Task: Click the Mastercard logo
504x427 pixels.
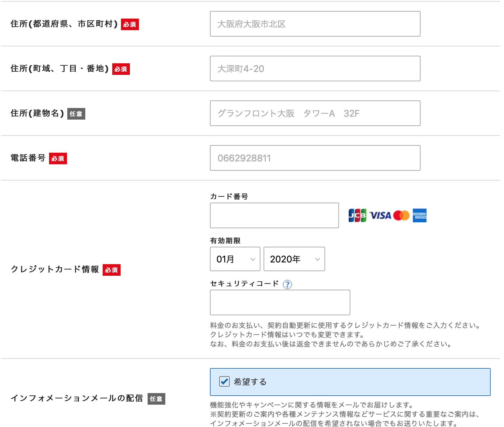Action: click(401, 215)
